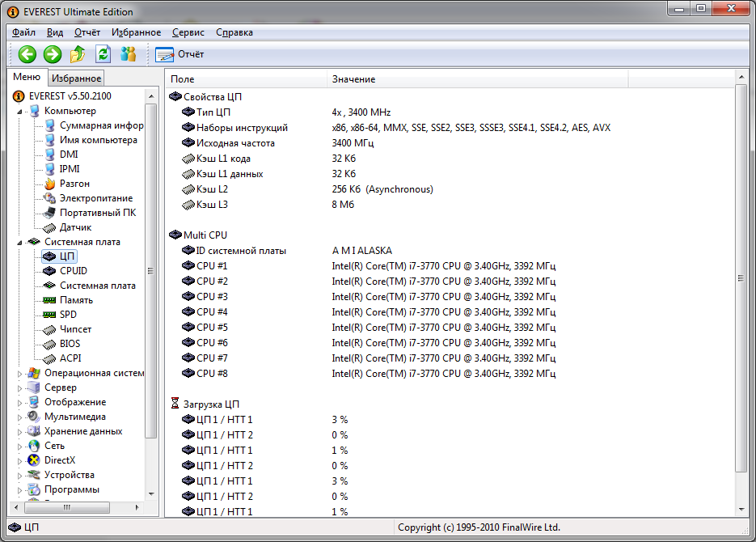Open the Избранное menu in the menu bar
Screen dimensions: 756x542
click(137, 32)
